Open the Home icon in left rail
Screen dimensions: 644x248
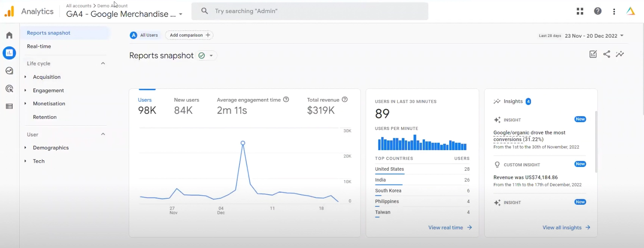[x=9, y=35]
